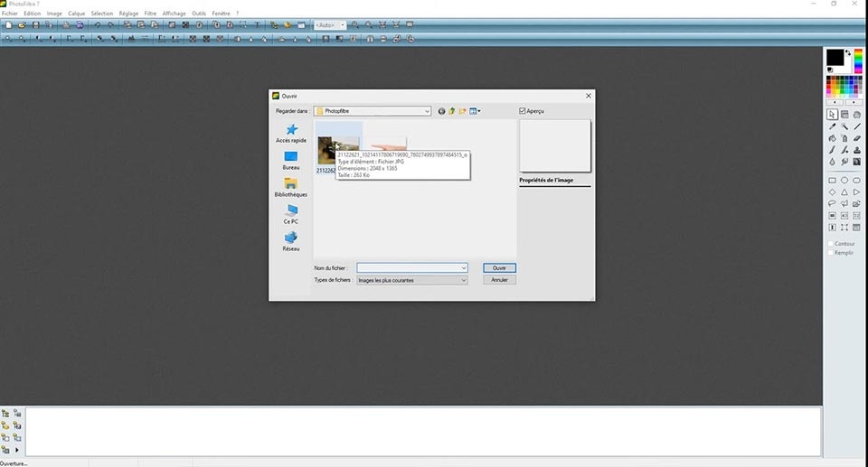Choose the Polygon selection shape
Image resolution: width=868 pixels, height=467 pixels.
[x=844, y=203]
